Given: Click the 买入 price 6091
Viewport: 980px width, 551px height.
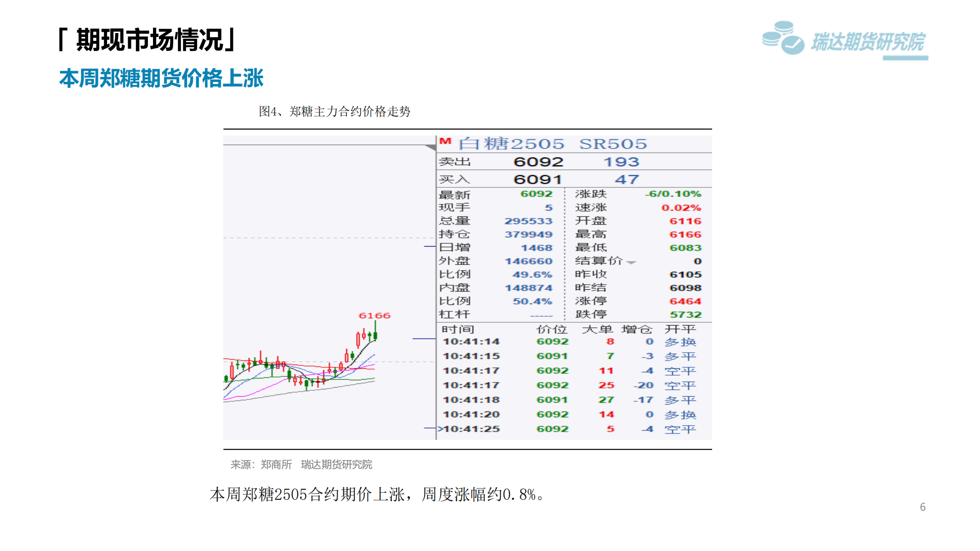Looking at the screenshot, I should [x=538, y=179].
